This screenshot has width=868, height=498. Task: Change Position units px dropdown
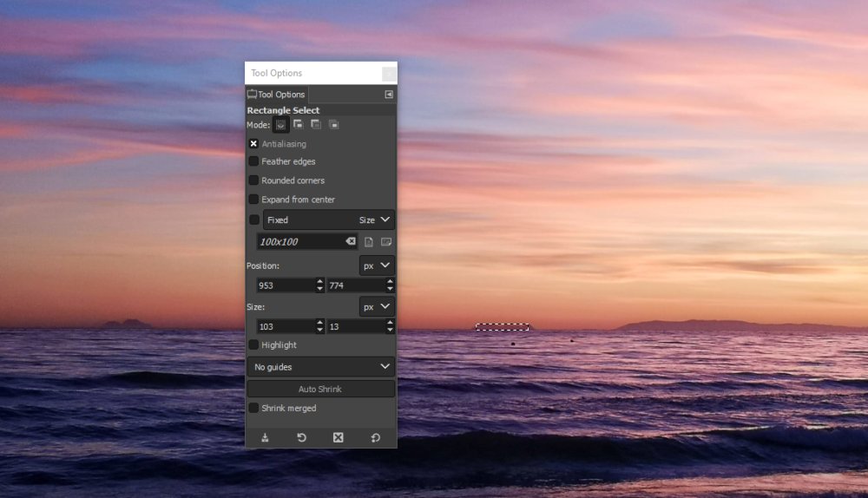(377, 265)
